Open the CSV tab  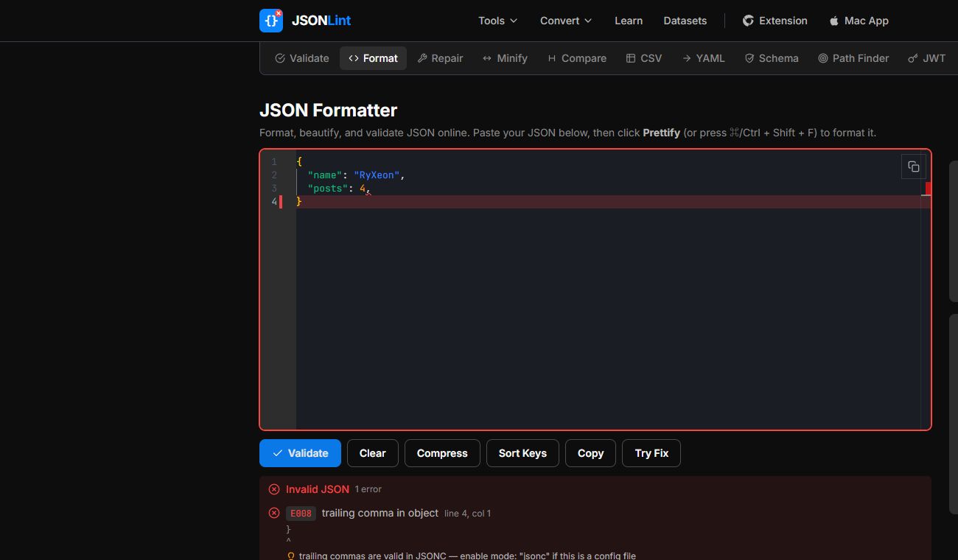tap(644, 58)
